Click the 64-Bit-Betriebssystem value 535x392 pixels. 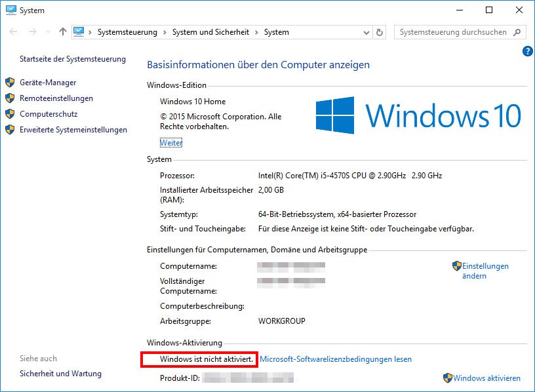337,214
